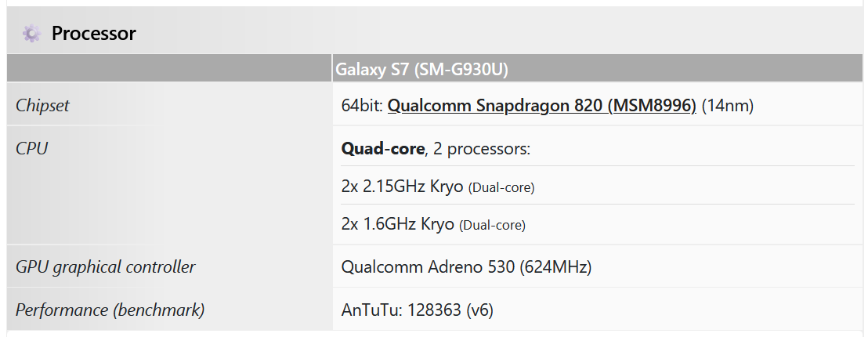Click the Performance (benchmark) label

coord(110,310)
